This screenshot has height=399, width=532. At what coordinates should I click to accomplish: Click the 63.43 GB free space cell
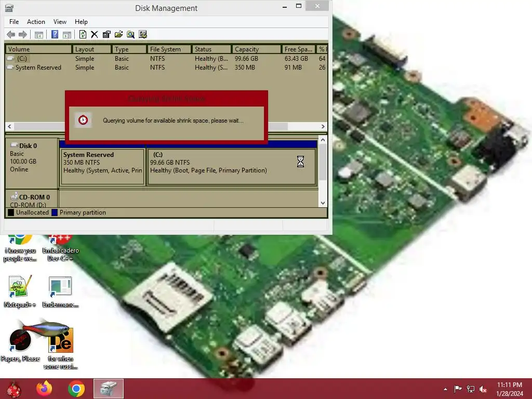[296, 59]
